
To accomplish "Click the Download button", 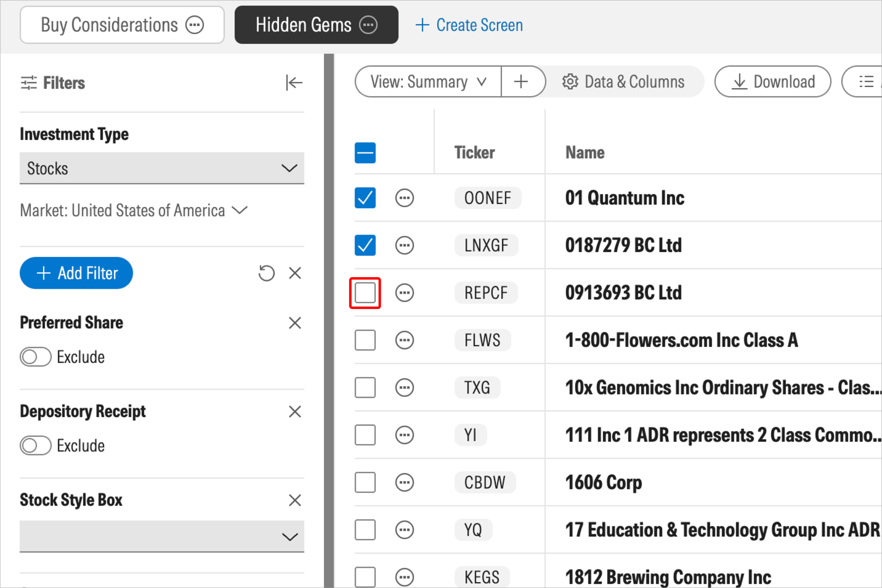I will click(773, 81).
